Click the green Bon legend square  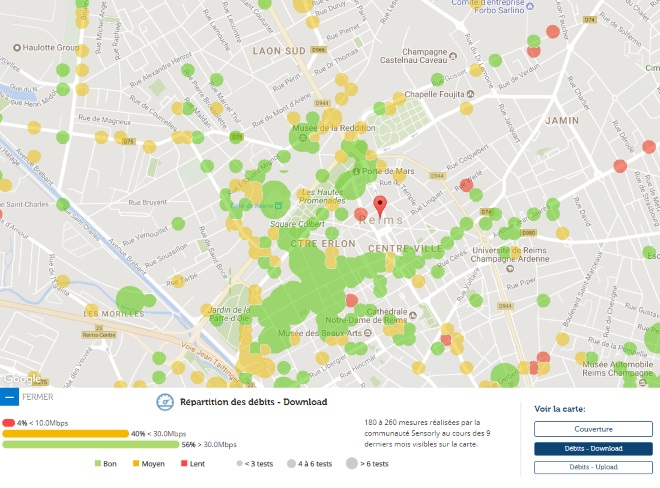point(98,463)
